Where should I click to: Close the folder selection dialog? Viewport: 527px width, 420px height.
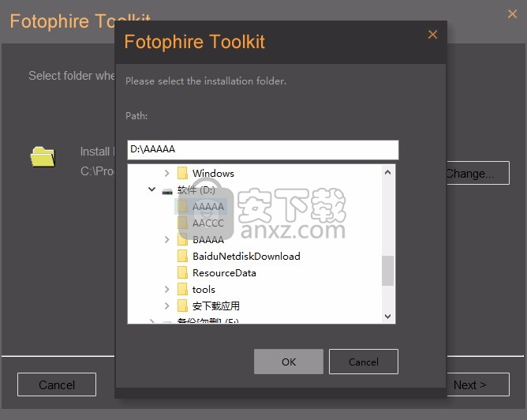pos(432,34)
